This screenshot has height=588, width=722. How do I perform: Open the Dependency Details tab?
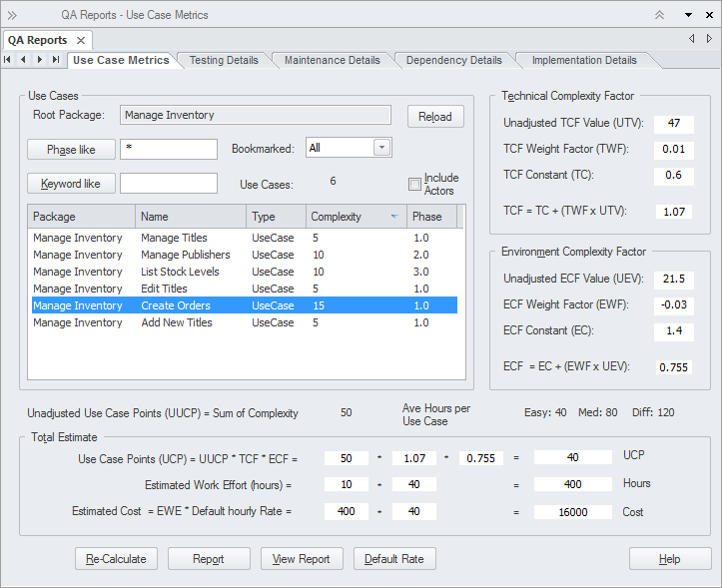pyautogui.click(x=453, y=60)
